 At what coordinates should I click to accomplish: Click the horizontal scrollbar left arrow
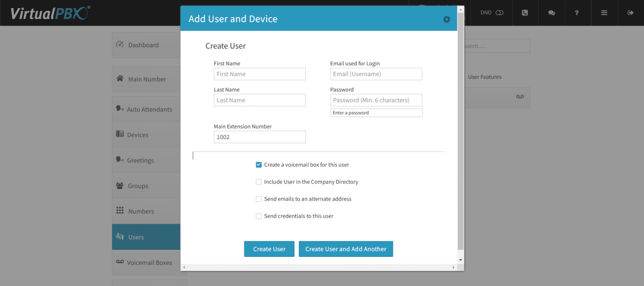tap(184, 267)
